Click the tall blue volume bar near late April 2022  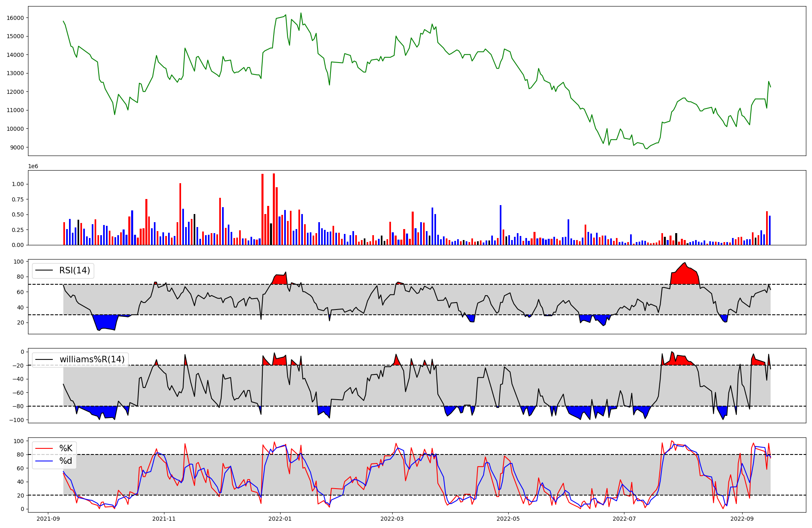(x=501, y=225)
